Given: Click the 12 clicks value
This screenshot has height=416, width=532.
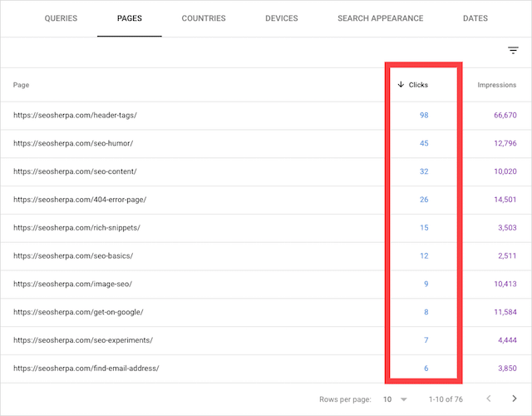Looking at the screenshot, I should point(424,255).
